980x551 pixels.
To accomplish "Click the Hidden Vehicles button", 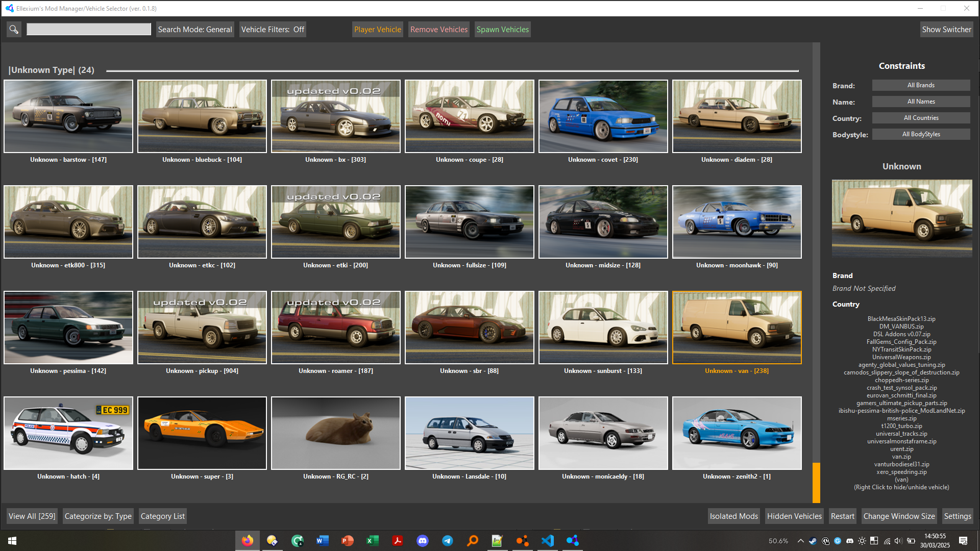I will pyautogui.click(x=794, y=516).
